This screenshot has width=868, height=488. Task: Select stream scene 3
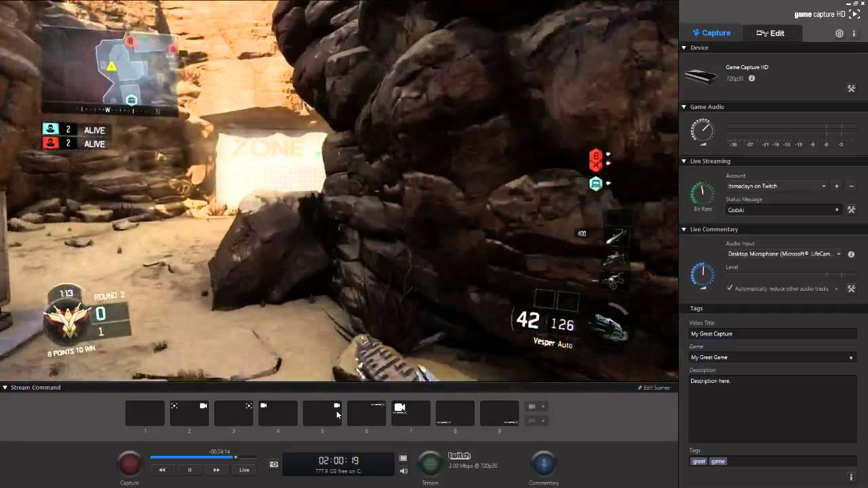(233, 413)
